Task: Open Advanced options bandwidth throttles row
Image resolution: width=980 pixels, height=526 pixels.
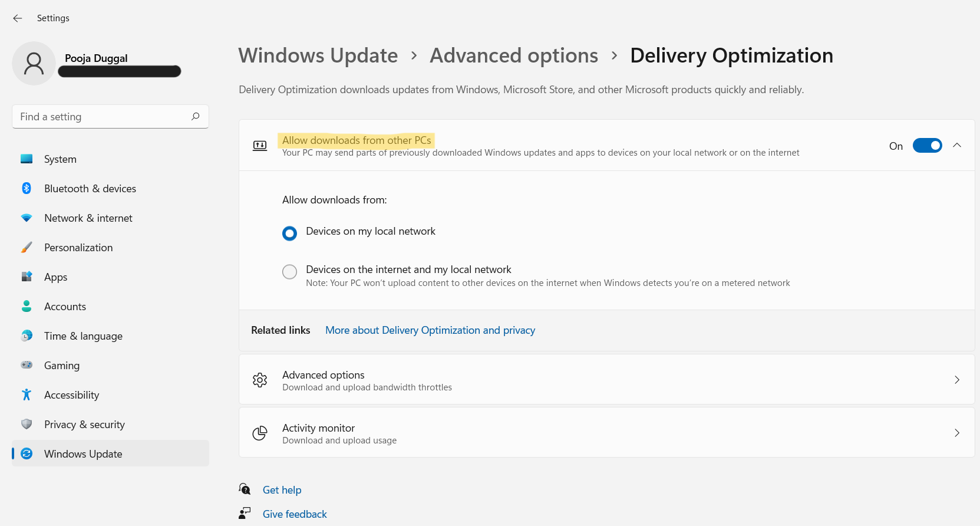Action: (606, 380)
